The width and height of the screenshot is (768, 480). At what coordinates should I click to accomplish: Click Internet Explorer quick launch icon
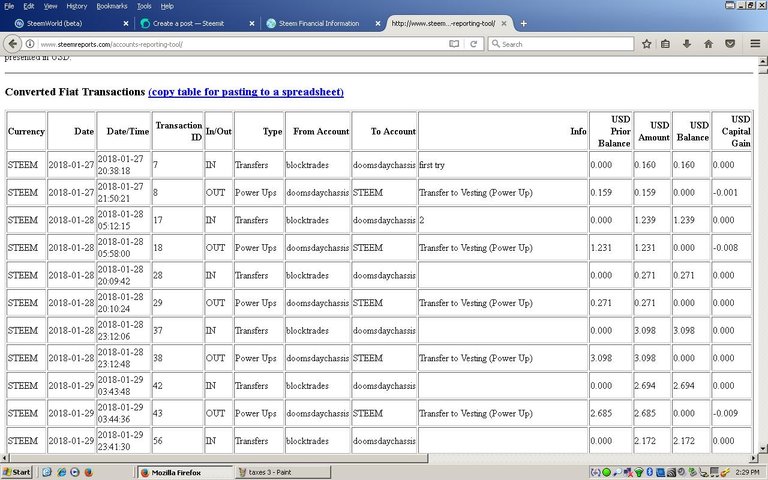click(61, 472)
